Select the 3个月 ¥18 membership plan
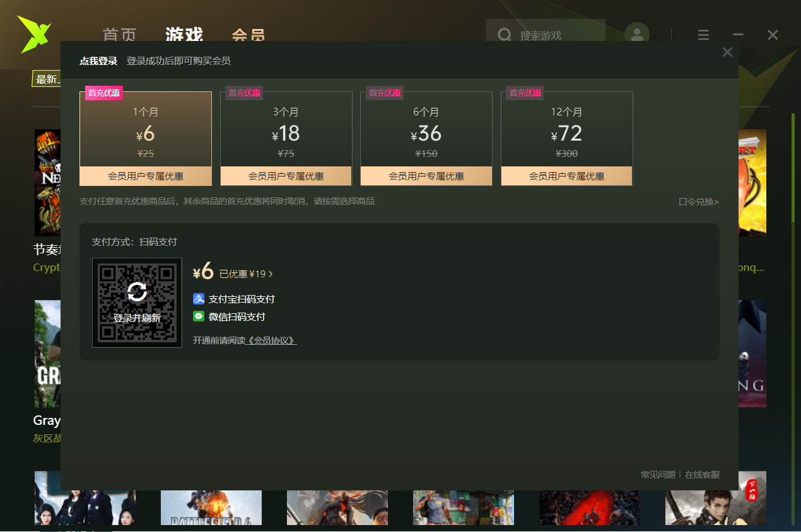Screen dimensions: 801x532 tap(286, 139)
